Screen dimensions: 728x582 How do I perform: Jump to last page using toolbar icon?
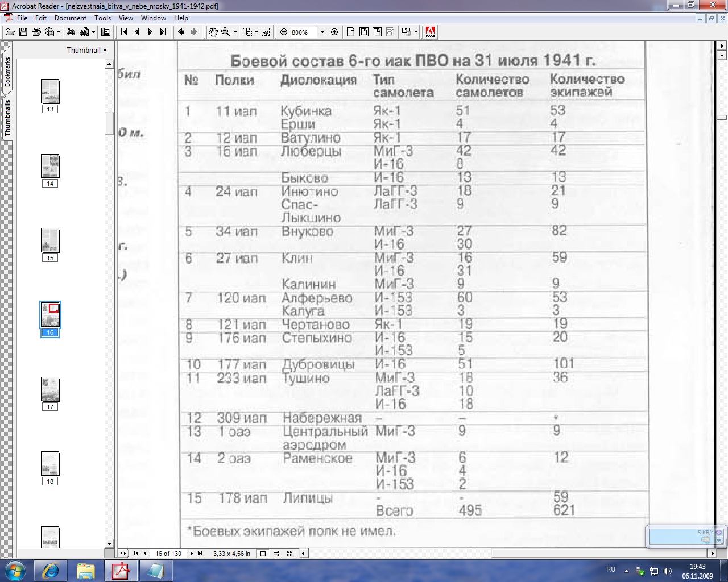163,32
